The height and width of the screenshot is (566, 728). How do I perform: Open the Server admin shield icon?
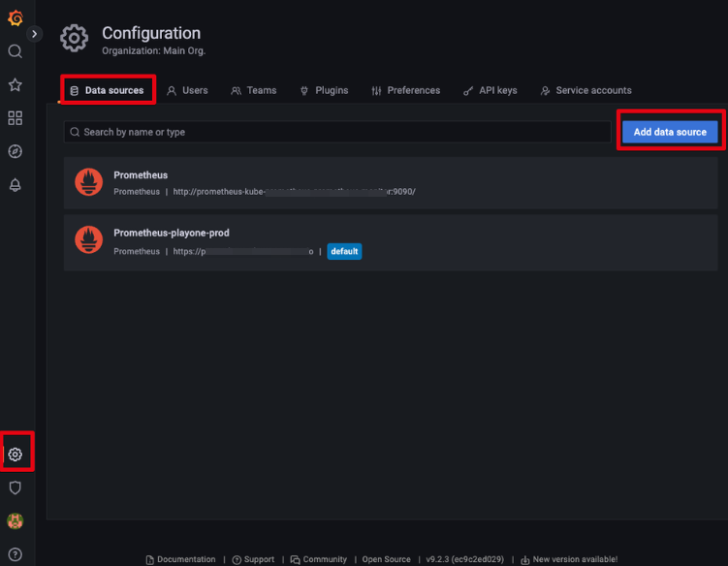click(x=16, y=487)
